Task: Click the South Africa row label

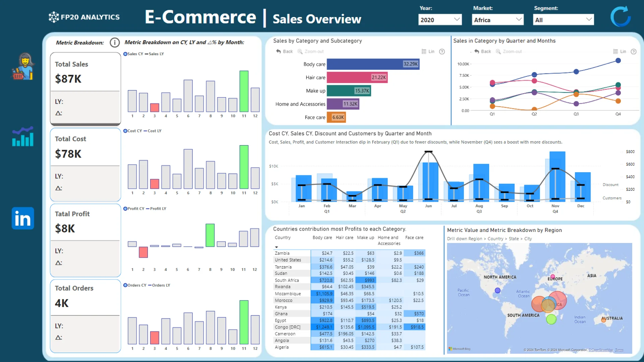Action: pyautogui.click(x=287, y=280)
